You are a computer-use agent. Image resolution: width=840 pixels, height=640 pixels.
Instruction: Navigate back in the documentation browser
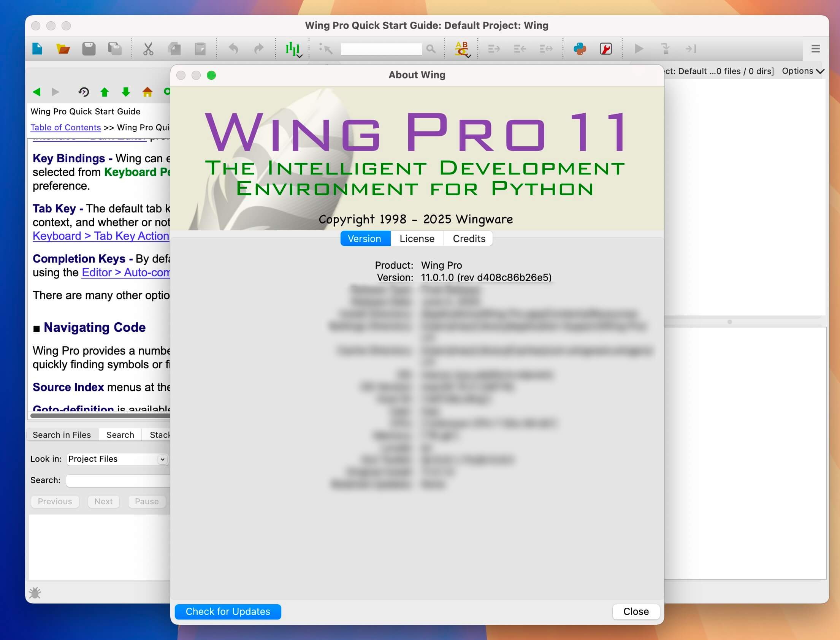coord(36,92)
